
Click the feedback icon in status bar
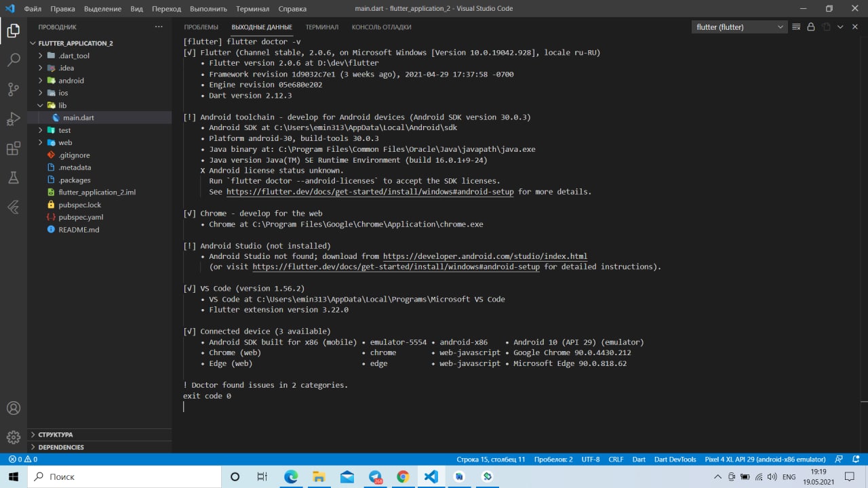[839, 459]
